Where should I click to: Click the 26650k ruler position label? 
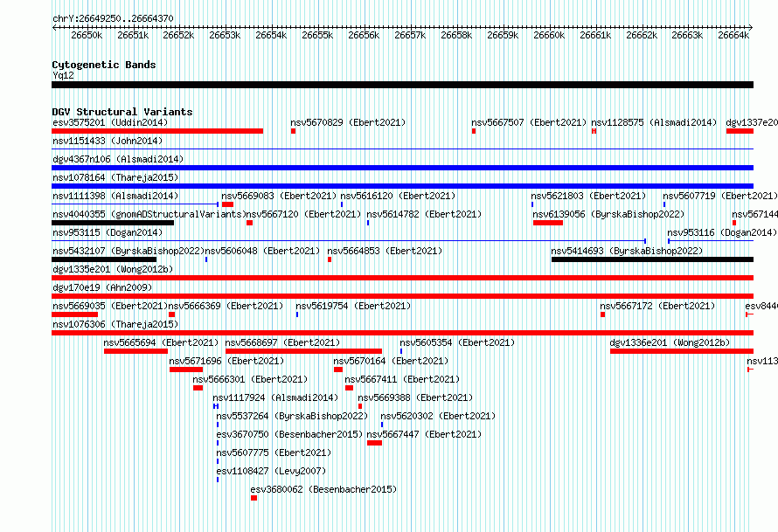pos(87,35)
